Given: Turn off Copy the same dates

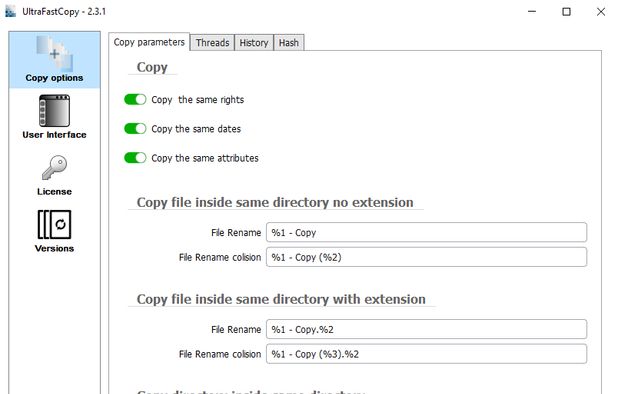Looking at the screenshot, I should click(135, 128).
